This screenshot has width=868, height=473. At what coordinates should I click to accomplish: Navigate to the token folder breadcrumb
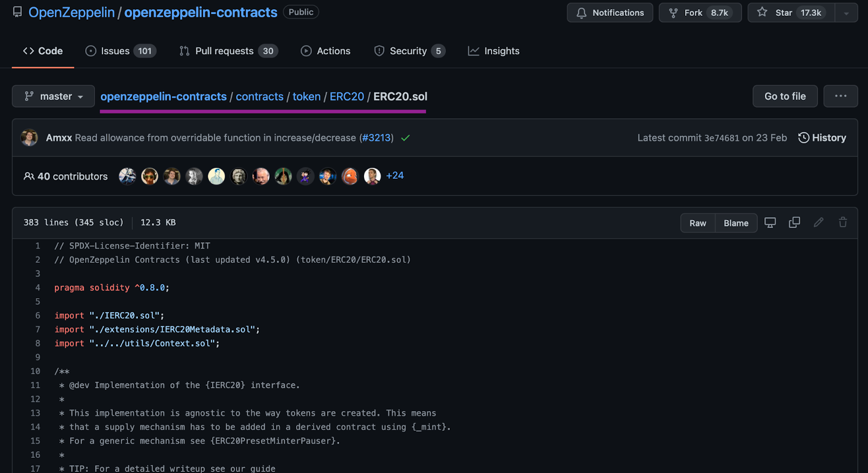pos(307,97)
